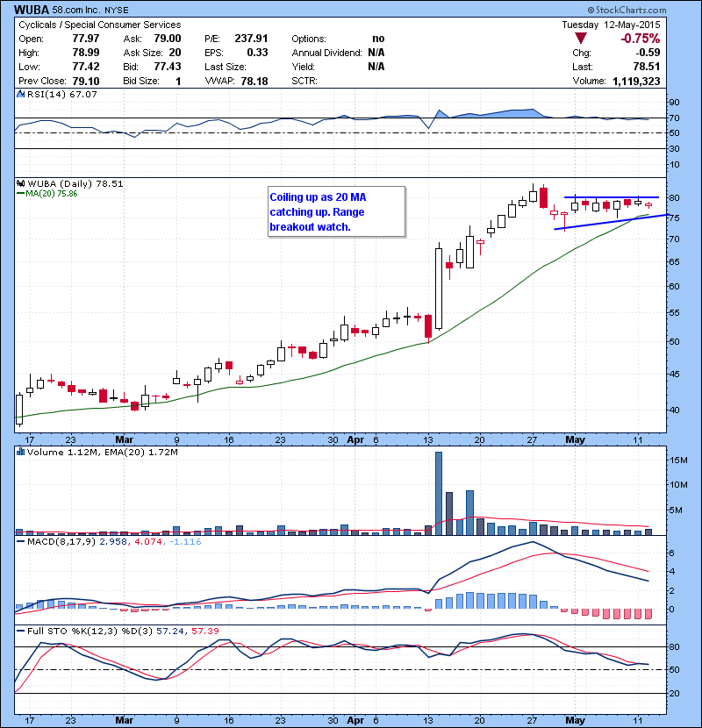Click the Bid value 77.43
The width and height of the screenshot is (702, 728).
(168, 67)
